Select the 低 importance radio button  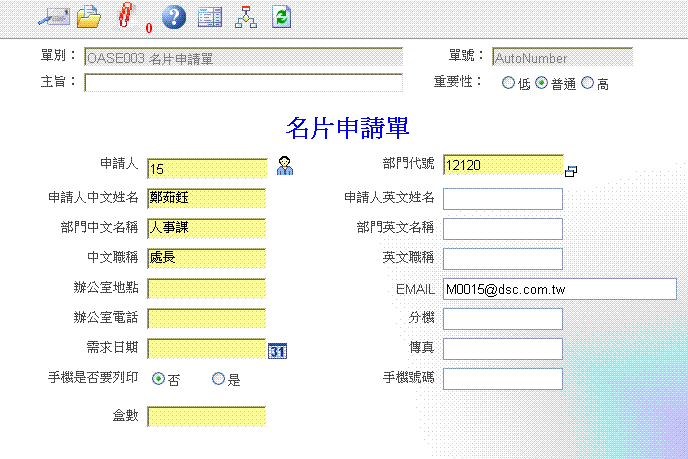508,84
